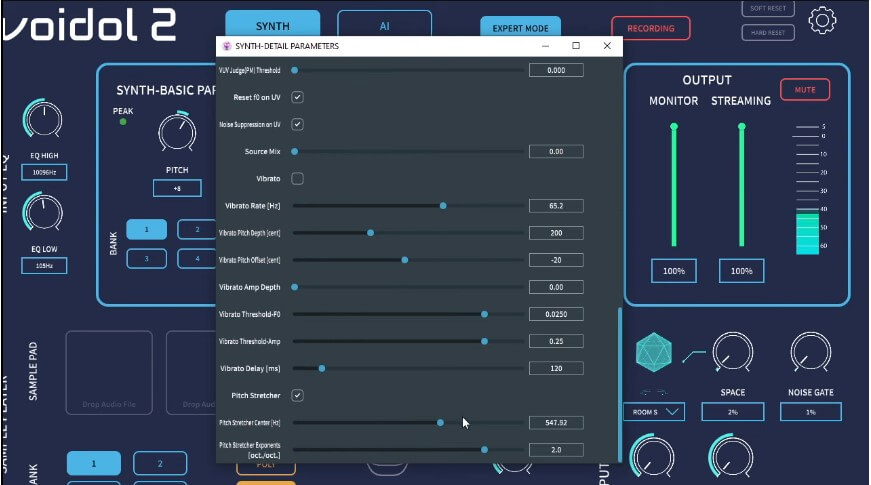Click the NOISE GATE knob

[810, 352]
